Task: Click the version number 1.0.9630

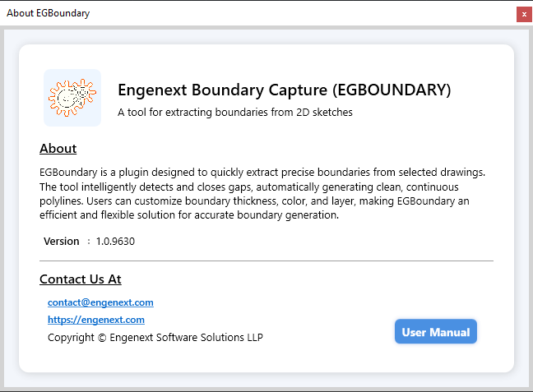Action: pos(115,241)
